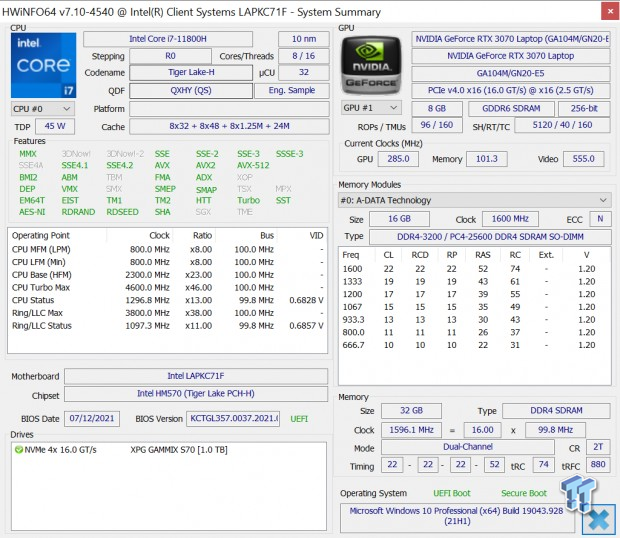Click the 45 W TDP value
620x538 pixels.
tap(55, 126)
